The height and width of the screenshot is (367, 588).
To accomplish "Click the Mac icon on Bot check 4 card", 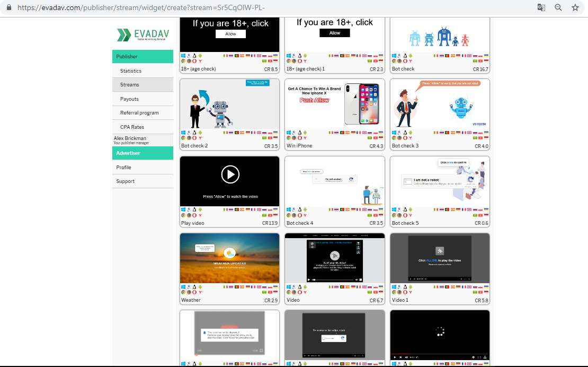I will pyautogui.click(x=295, y=209).
